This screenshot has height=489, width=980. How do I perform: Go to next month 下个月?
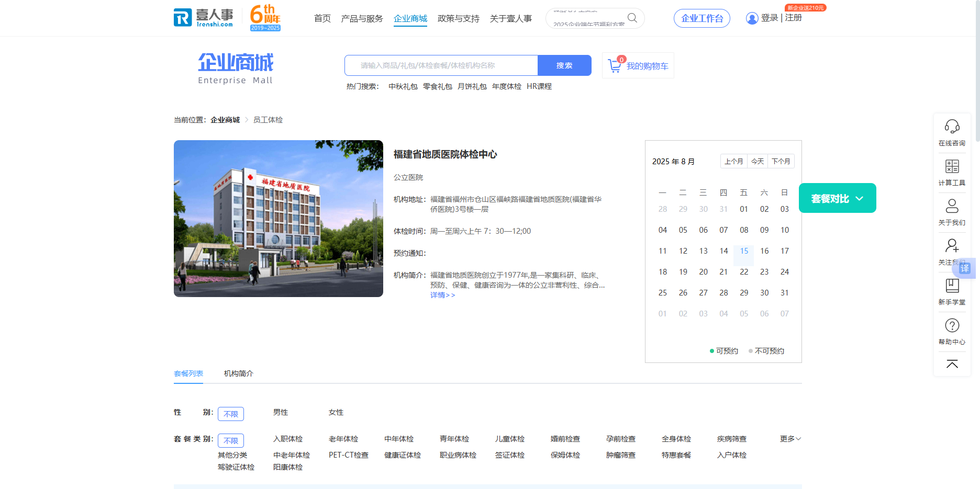pyautogui.click(x=781, y=161)
